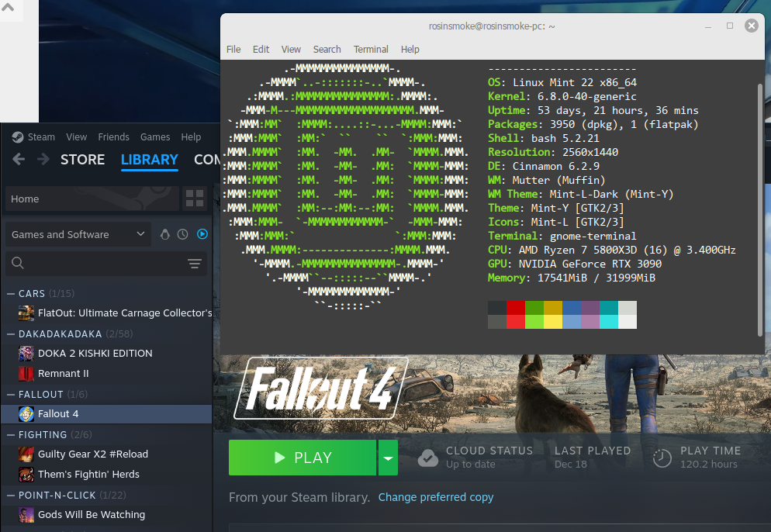Click the Remnant II game icon
This screenshot has width=771, height=532.
point(26,373)
